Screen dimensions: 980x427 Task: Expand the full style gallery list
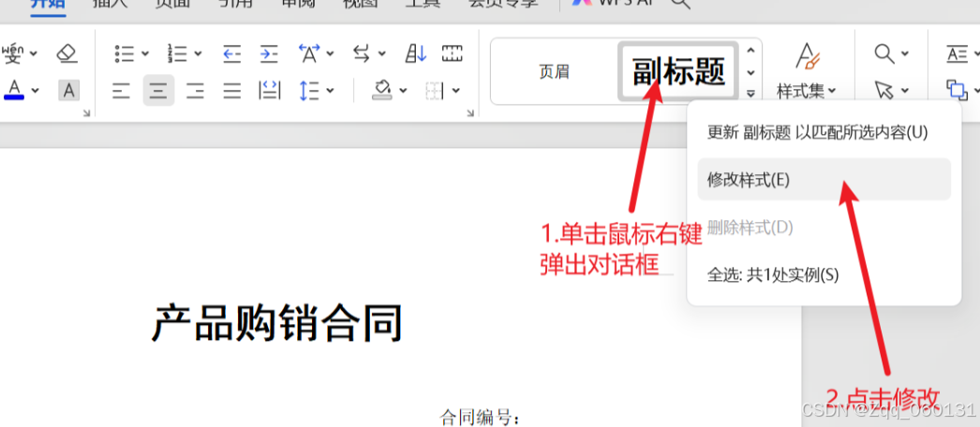(750, 94)
